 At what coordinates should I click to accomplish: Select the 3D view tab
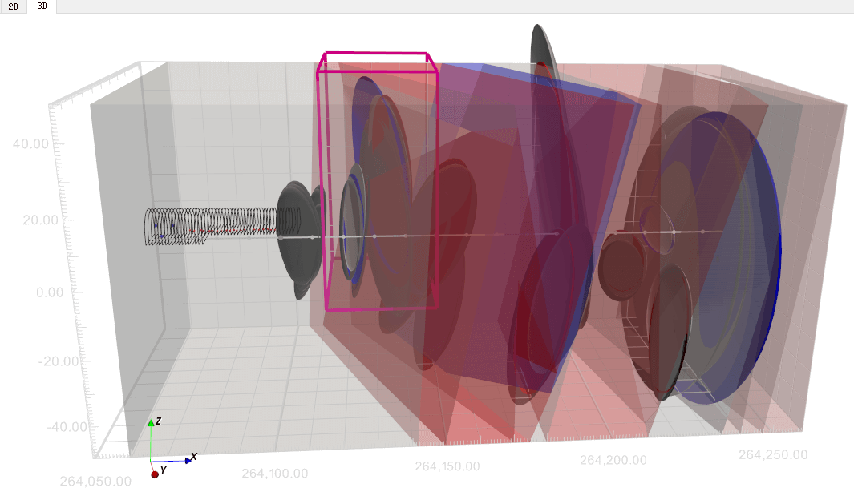coord(42,6)
